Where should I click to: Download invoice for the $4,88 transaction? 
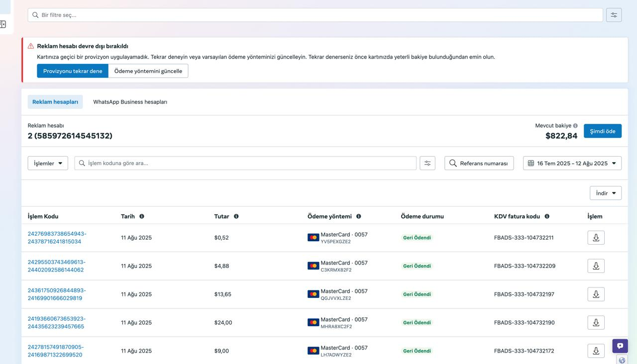tap(596, 266)
